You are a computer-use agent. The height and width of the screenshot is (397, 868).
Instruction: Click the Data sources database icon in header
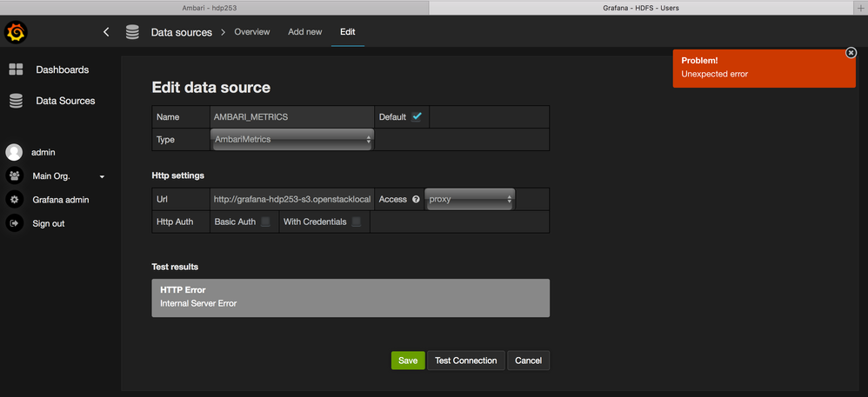tap(132, 32)
